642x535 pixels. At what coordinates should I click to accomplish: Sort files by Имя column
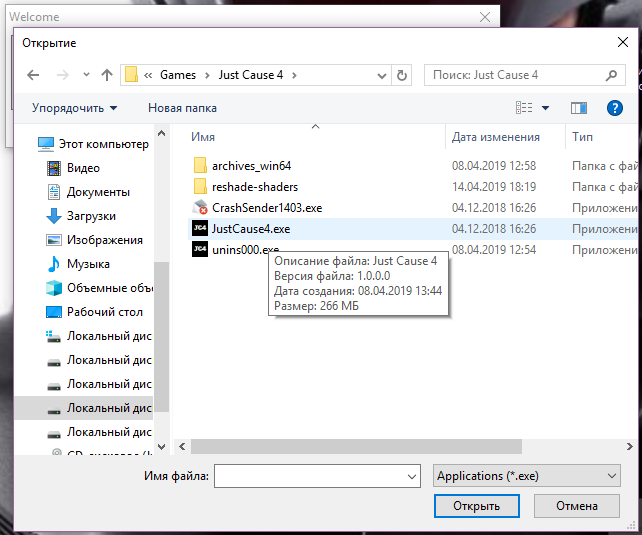point(203,137)
